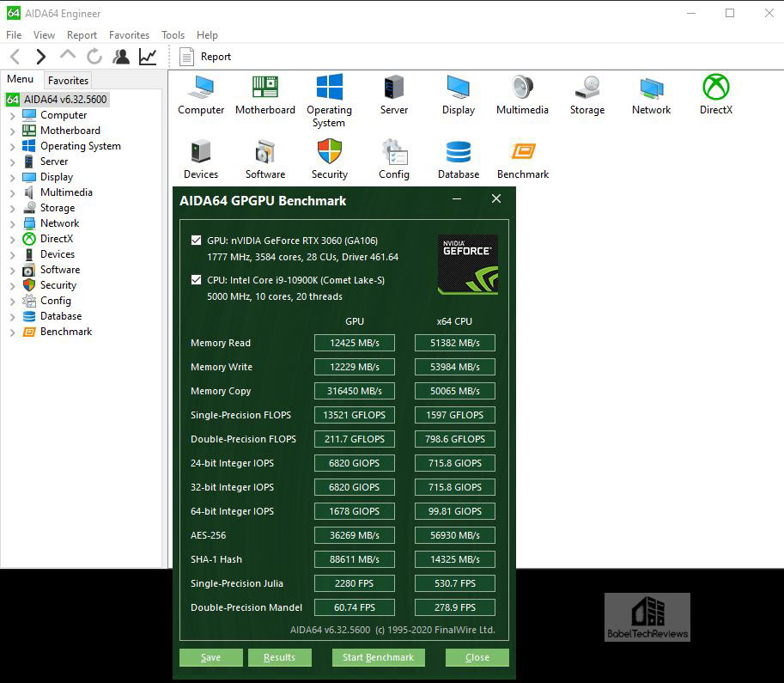Select Software in the sidebar tree

[x=60, y=270]
